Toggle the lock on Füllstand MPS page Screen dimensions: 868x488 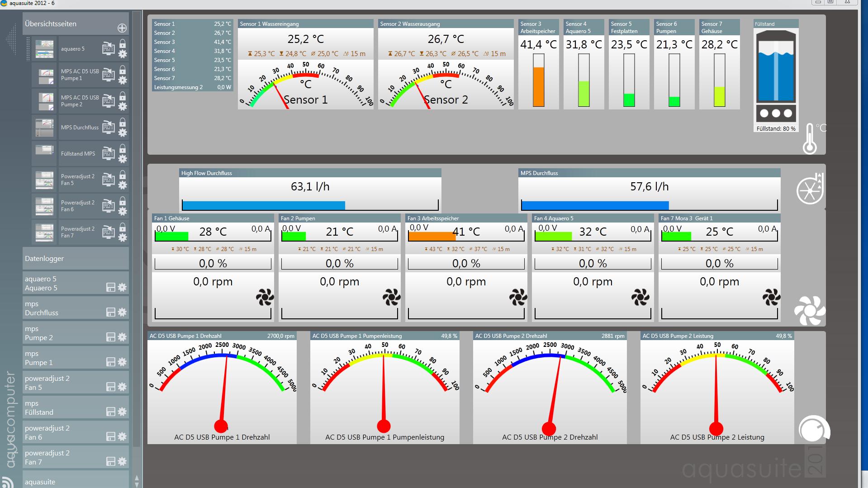click(123, 148)
